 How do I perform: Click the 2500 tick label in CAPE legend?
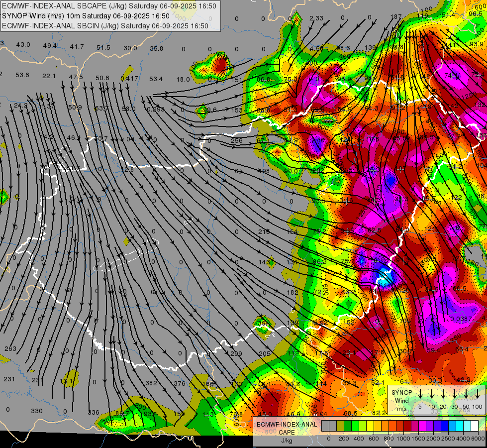449,439
